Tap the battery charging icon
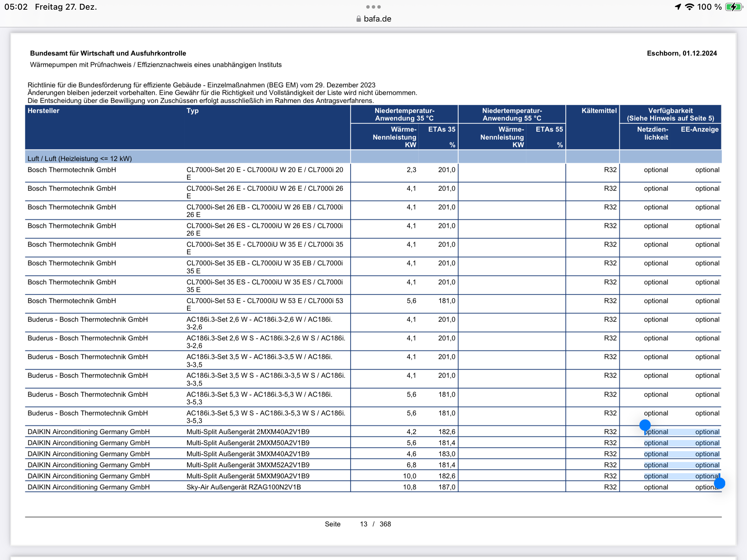The width and height of the screenshot is (747, 560). 734,7
